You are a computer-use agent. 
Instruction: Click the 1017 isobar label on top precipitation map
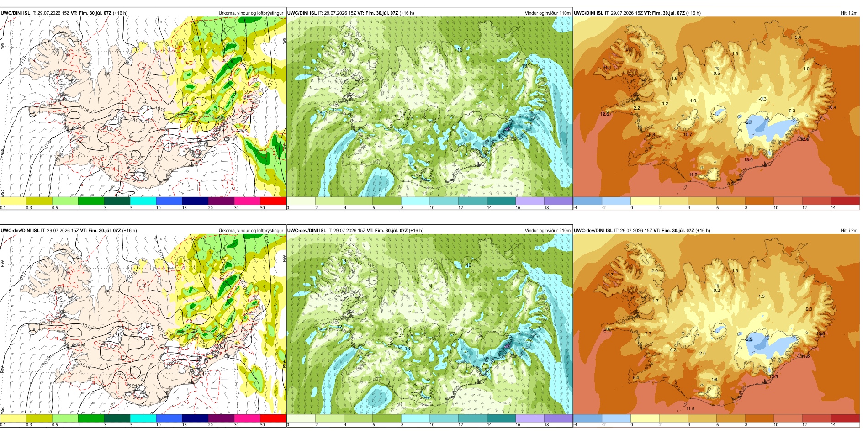23,61
